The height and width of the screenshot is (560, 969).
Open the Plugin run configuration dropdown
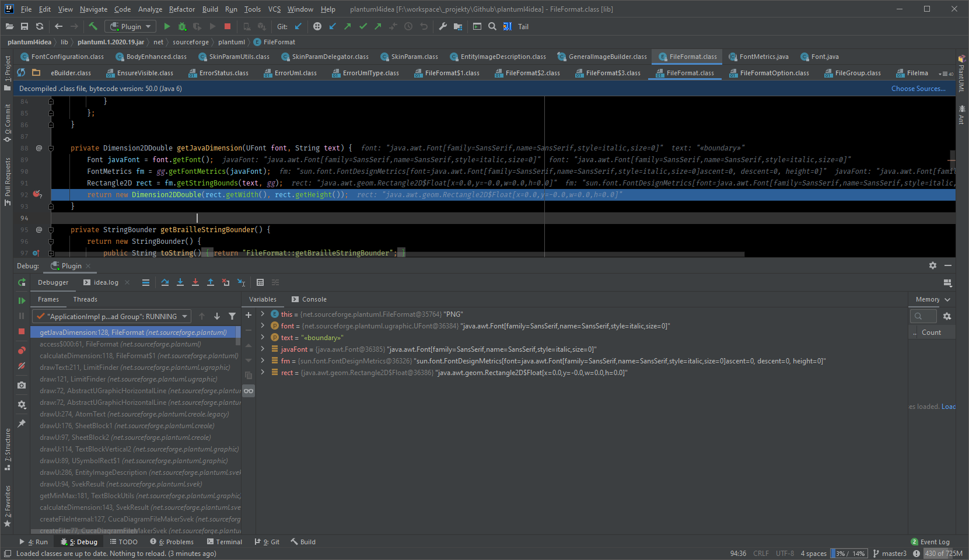[130, 26]
